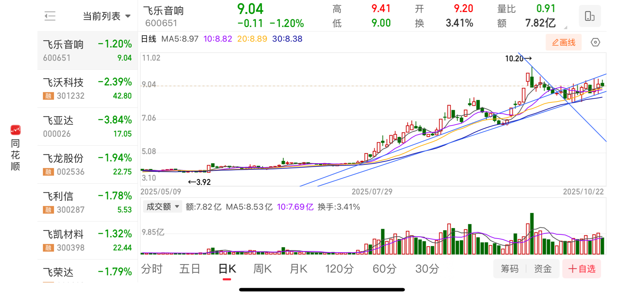
Task: Click the 9.85亿 volume axis label
Action: pos(153,232)
